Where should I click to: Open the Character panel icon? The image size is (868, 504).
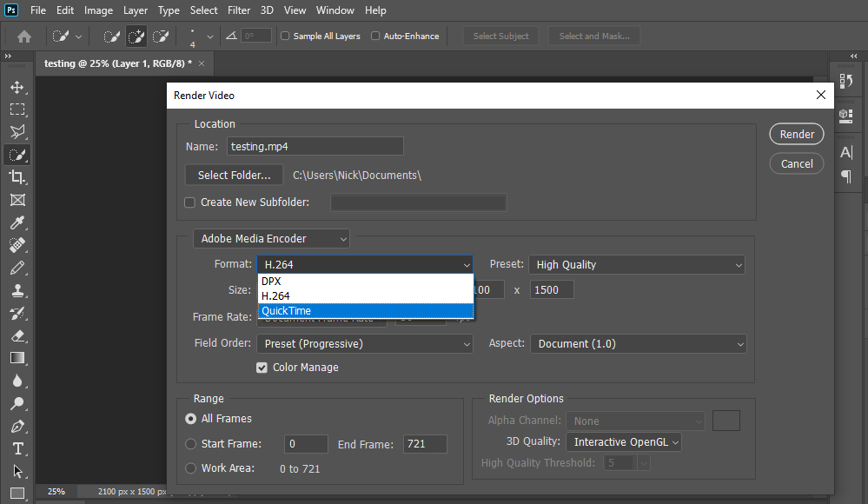pos(846,152)
